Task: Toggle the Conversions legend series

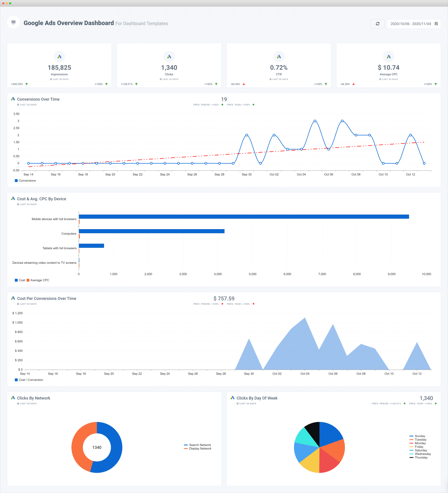Action: coord(25,181)
